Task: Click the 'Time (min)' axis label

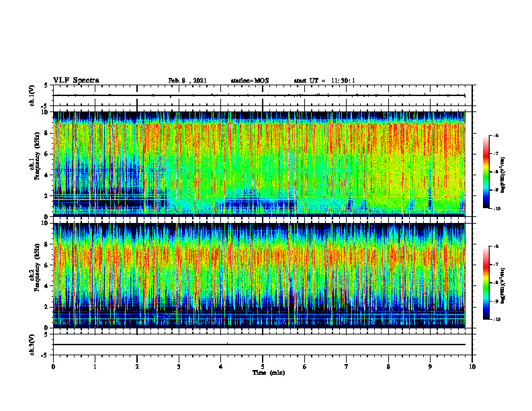Action: 269,373
